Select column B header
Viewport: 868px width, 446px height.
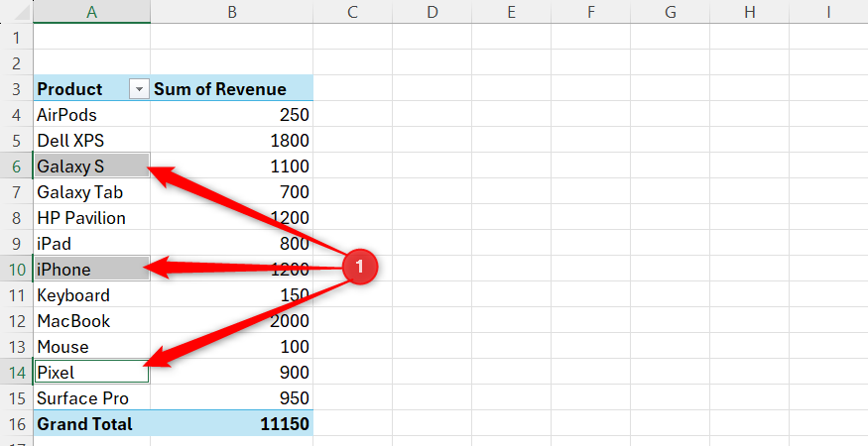231,12
